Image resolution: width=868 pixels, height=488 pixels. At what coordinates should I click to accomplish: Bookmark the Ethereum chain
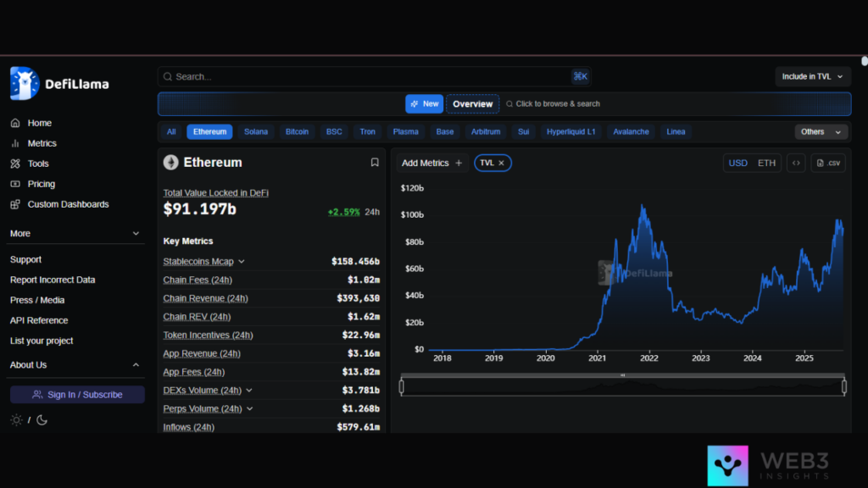tap(375, 163)
